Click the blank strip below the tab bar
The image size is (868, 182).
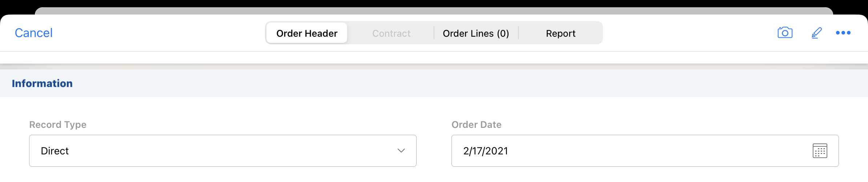[434, 57]
